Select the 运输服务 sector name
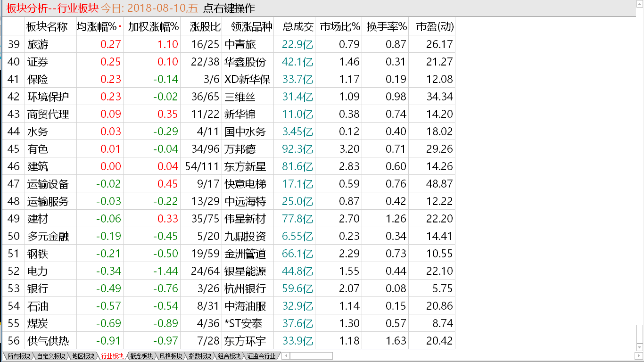The image size is (644, 362). [x=48, y=201]
